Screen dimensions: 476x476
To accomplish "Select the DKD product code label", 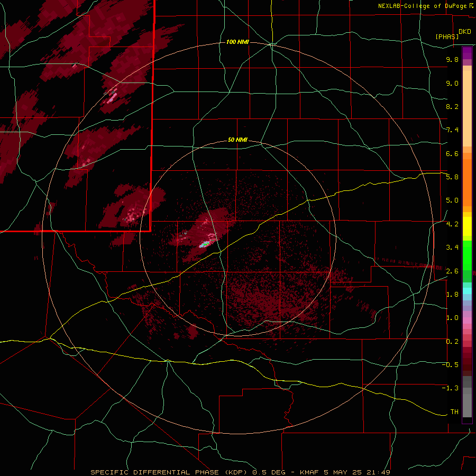I will 465,32.
